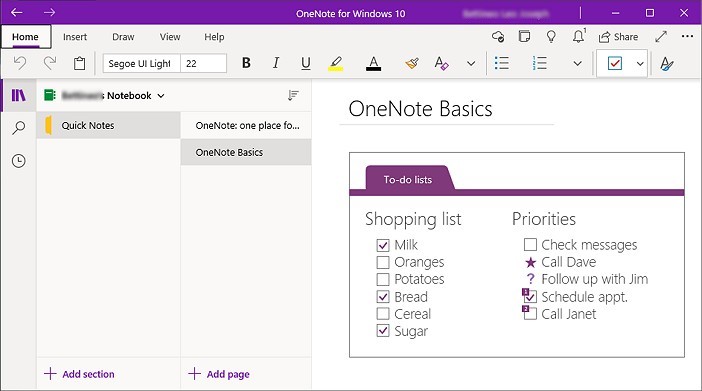702x391 pixels.
Task: Go back with the left arrow
Action: 17,13
